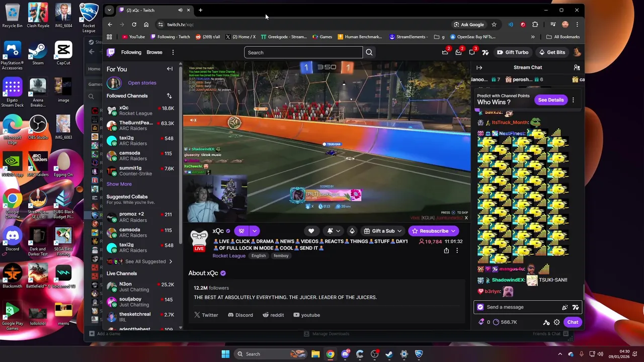This screenshot has width=644, height=362.
Task: Click channel points balance icon
Action: (496, 322)
